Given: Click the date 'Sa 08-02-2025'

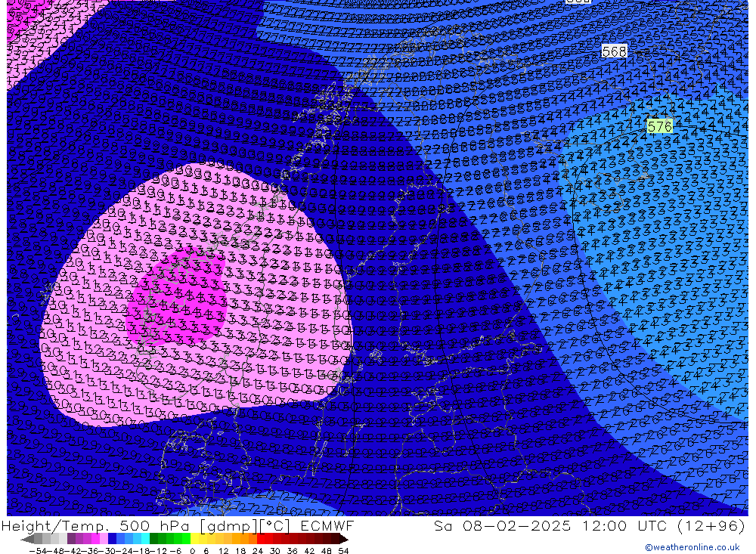Looking at the screenshot, I should [502, 525].
